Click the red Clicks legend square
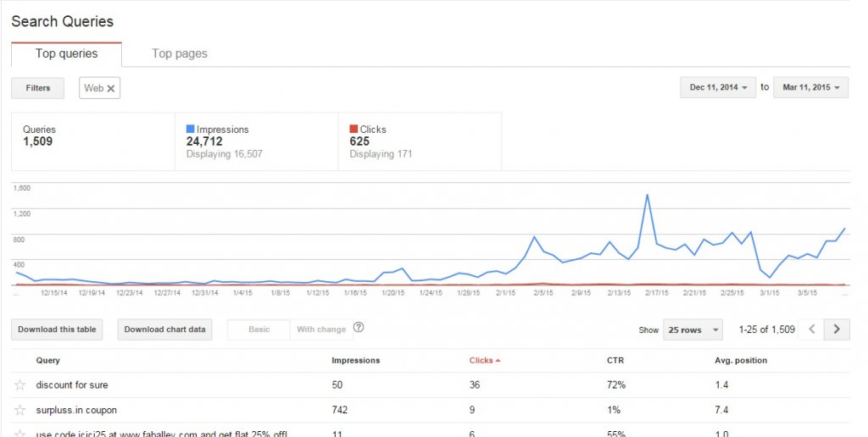The image size is (868, 437). (353, 129)
